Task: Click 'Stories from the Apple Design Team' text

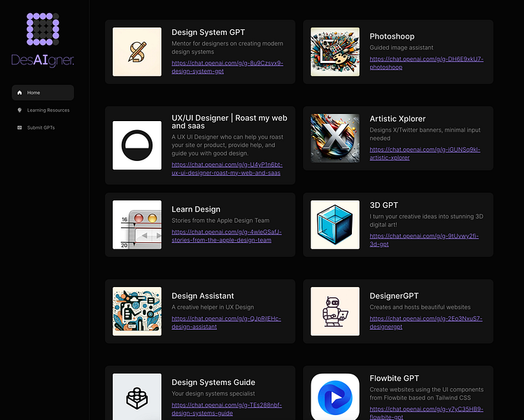Action: (220, 220)
